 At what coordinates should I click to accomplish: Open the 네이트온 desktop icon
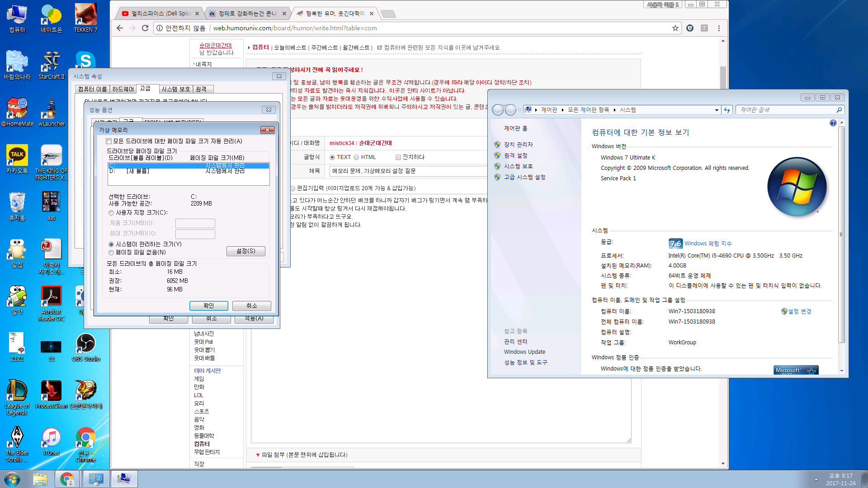pos(52,18)
